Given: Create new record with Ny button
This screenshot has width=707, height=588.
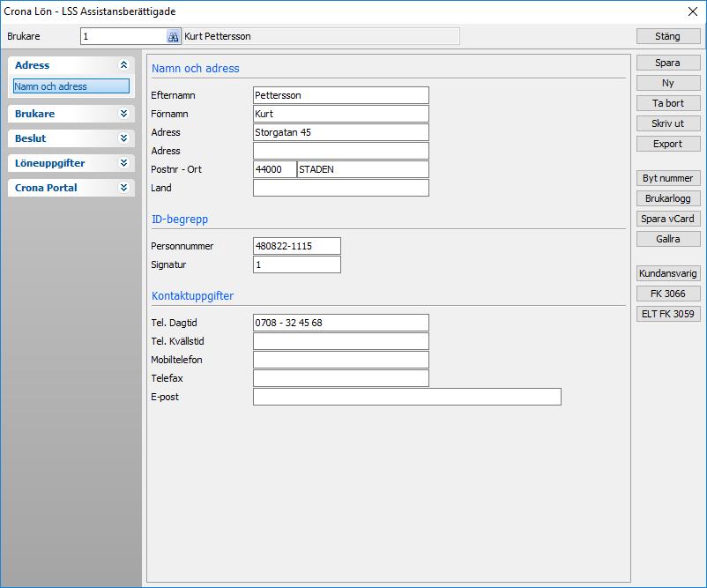Looking at the screenshot, I should click(668, 83).
